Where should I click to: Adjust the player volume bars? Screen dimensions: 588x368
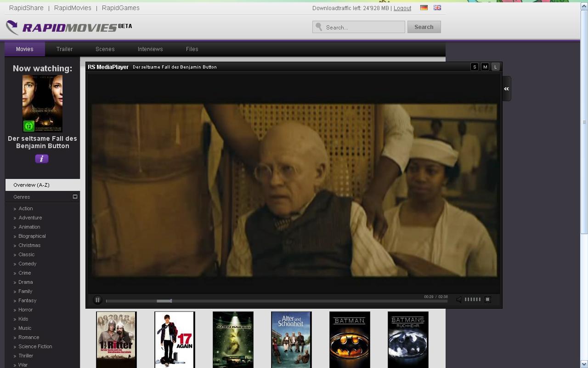pyautogui.click(x=473, y=299)
